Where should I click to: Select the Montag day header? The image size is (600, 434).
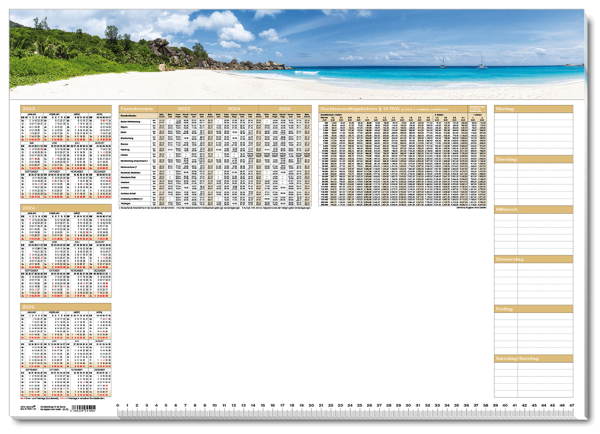pyautogui.click(x=533, y=109)
